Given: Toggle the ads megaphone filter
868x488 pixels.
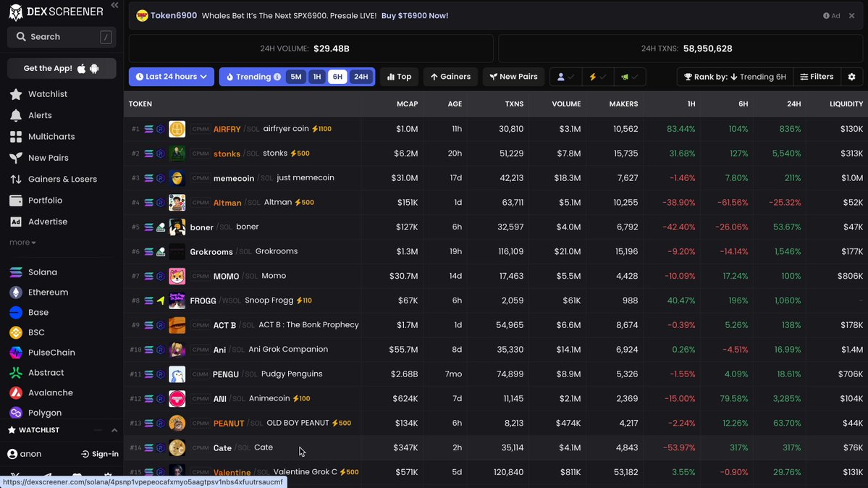Looking at the screenshot, I should (629, 77).
